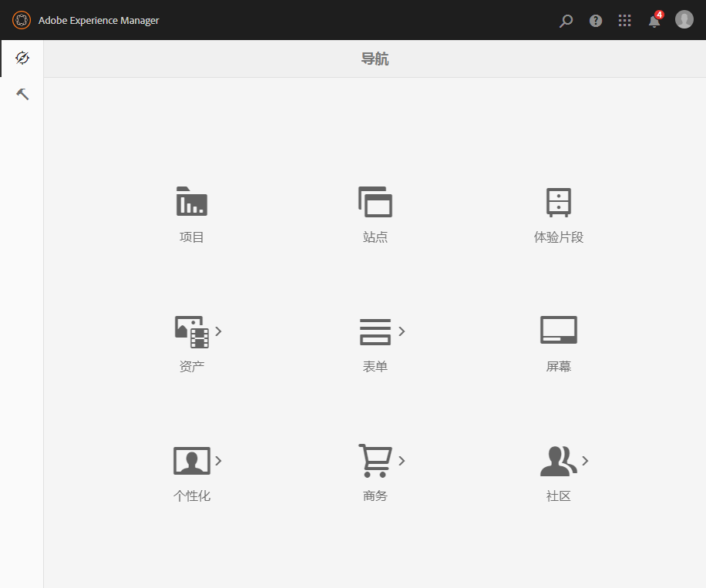Select the Tools hammer icon in sidebar

(22, 94)
